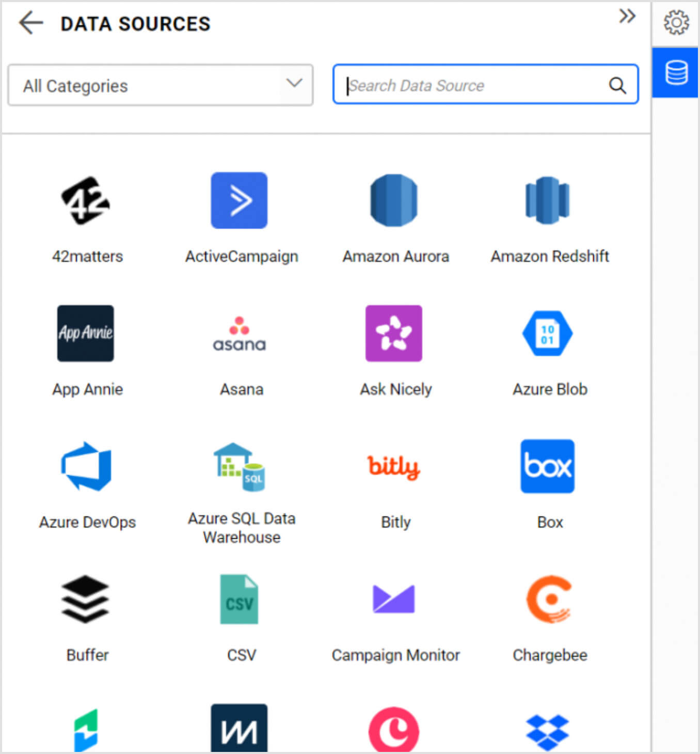
Task: Click the Bitly text label
Action: tap(396, 522)
